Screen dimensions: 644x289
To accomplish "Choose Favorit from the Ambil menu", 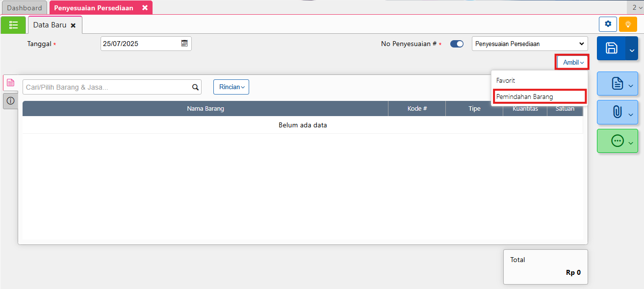I will click(x=506, y=80).
